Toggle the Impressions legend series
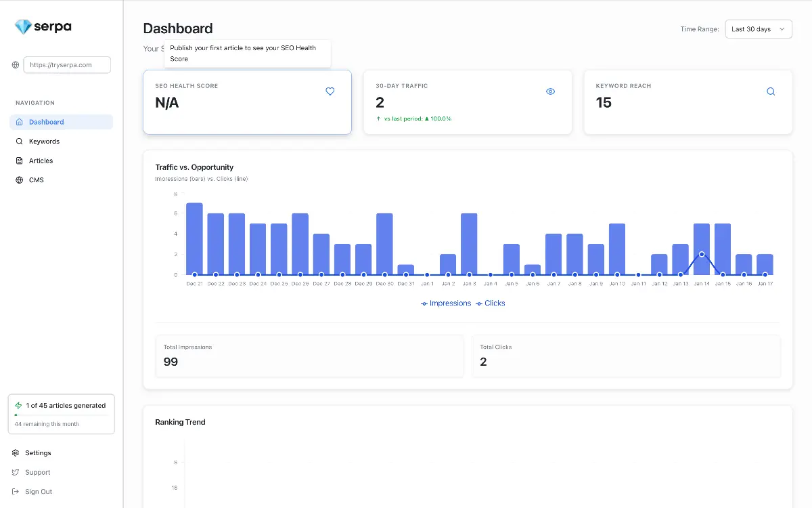Viewport: 812px width, 508px height. coord(445,303)
